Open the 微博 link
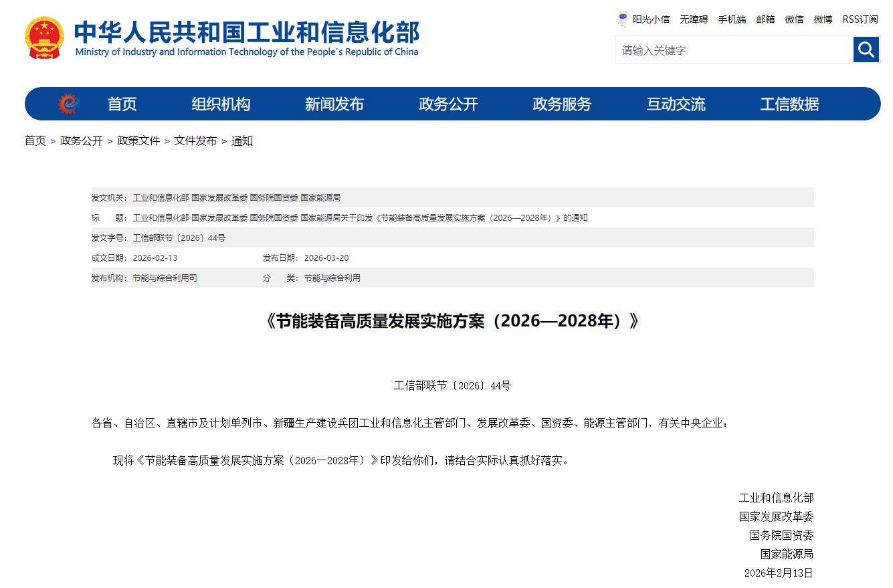Image resolution: width=893 pixels, height=588 pixels. [823, 19]
